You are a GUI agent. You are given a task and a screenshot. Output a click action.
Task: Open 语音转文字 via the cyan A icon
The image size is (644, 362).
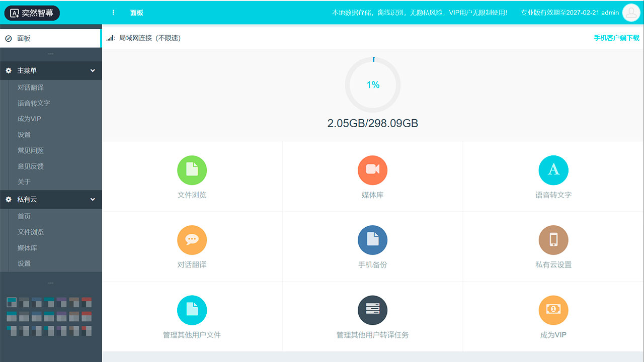(553, 170)
